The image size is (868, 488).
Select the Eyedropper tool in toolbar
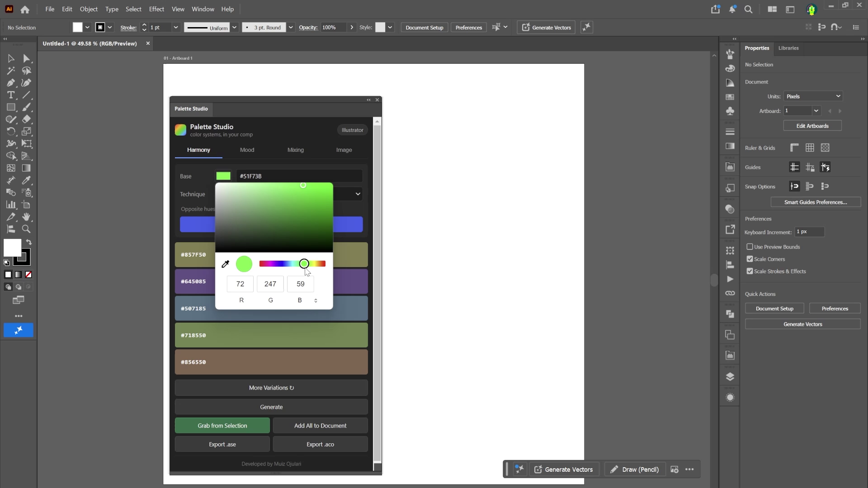click(x=26, y=180)
